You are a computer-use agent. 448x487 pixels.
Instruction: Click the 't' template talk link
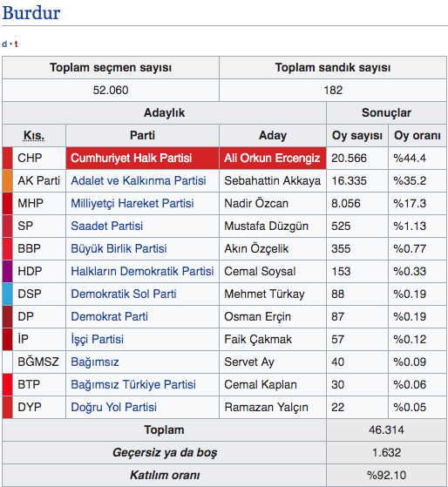click(x=16, y=44)
